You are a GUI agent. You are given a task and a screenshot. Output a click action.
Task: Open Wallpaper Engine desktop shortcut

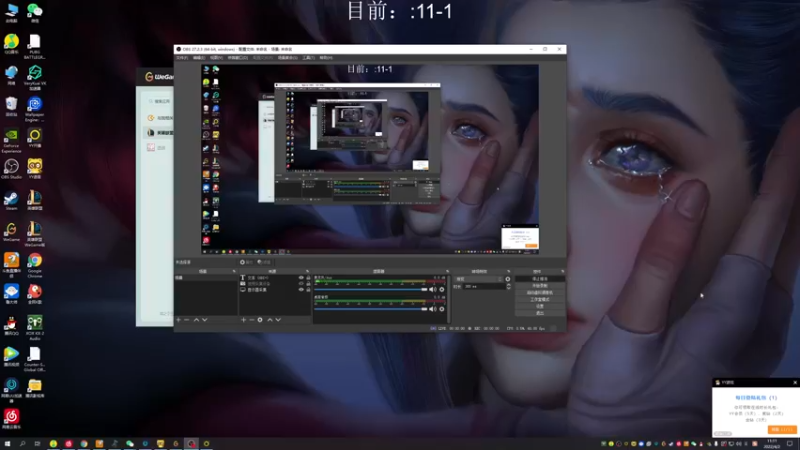(34, 109)
